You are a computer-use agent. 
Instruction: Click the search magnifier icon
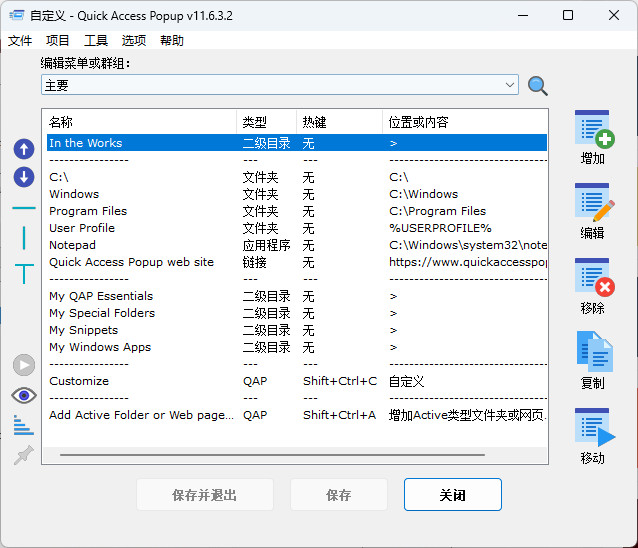(537, 86)
